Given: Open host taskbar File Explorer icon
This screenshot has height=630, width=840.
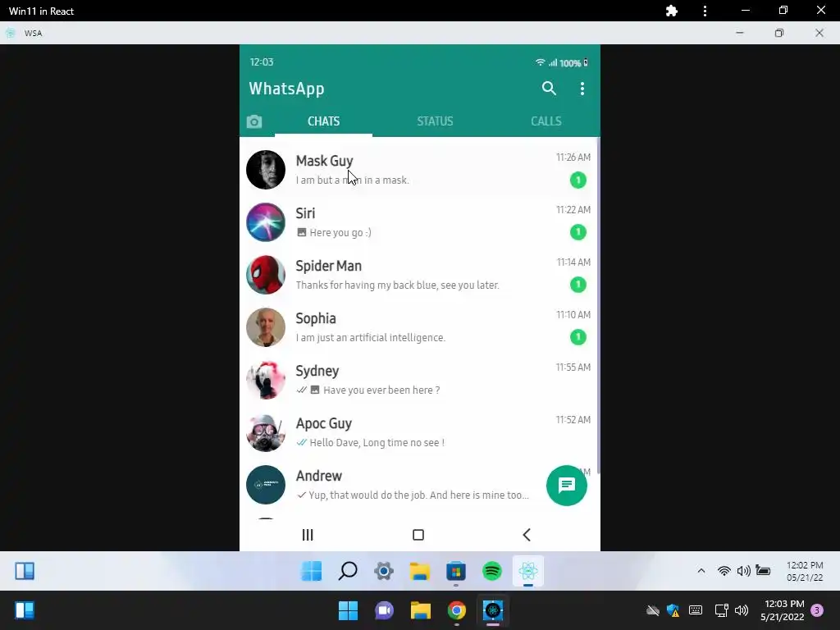Looking at the screenshot, I should 421,610.
